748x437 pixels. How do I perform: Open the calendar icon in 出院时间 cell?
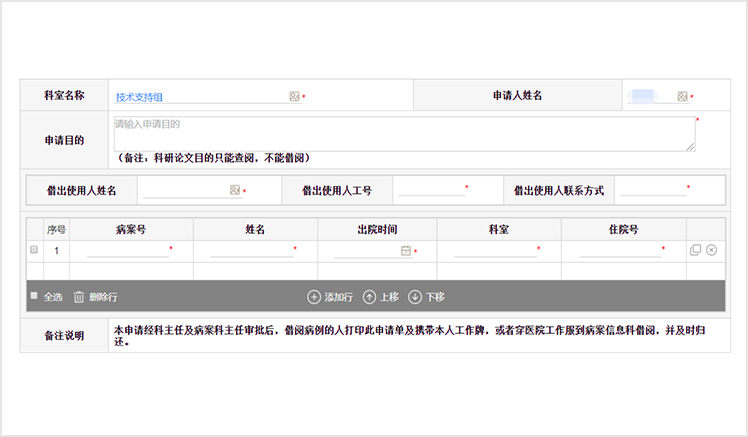coord(406,251)
